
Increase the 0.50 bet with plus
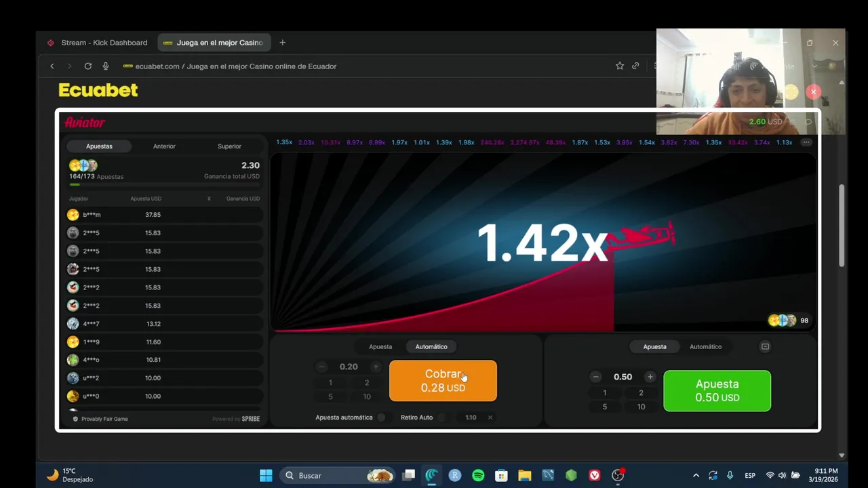tap(650, 377)
